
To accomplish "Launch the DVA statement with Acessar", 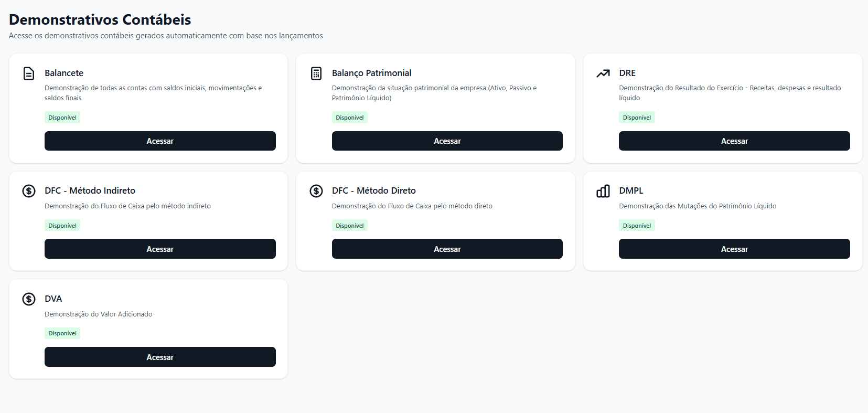I will [160, 357].
